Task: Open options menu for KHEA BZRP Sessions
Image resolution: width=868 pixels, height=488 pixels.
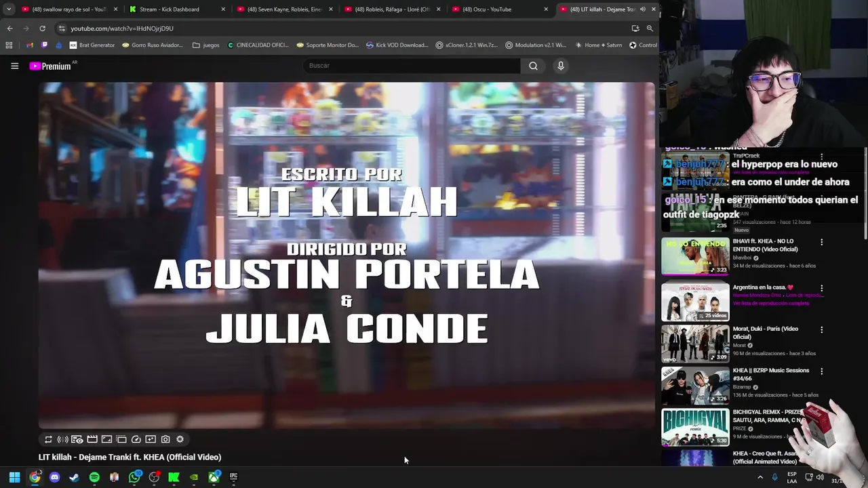Action: click(821, 371)
